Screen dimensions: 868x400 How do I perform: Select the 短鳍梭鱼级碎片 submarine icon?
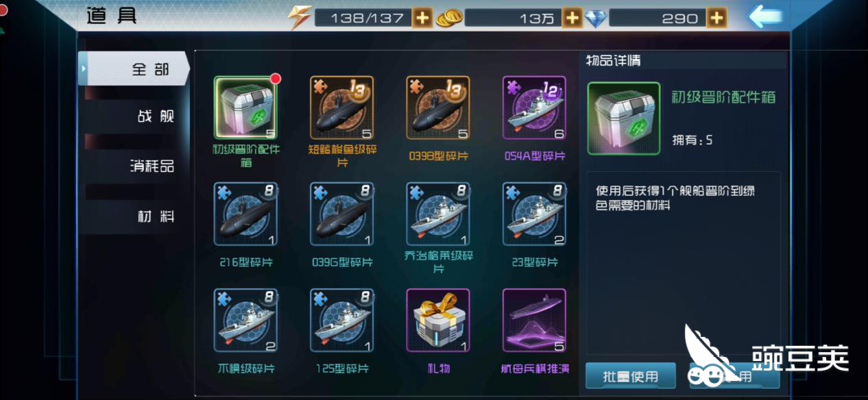point(342,108)
